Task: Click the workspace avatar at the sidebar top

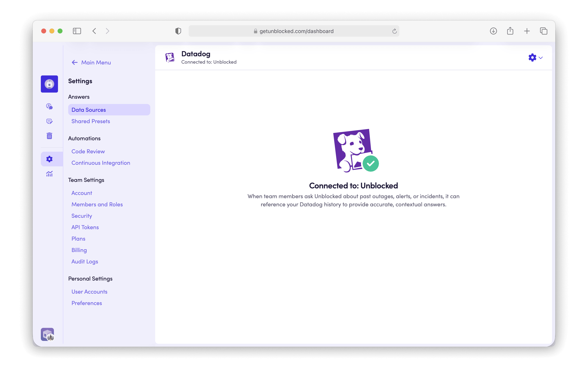Action: click(49, 84)
